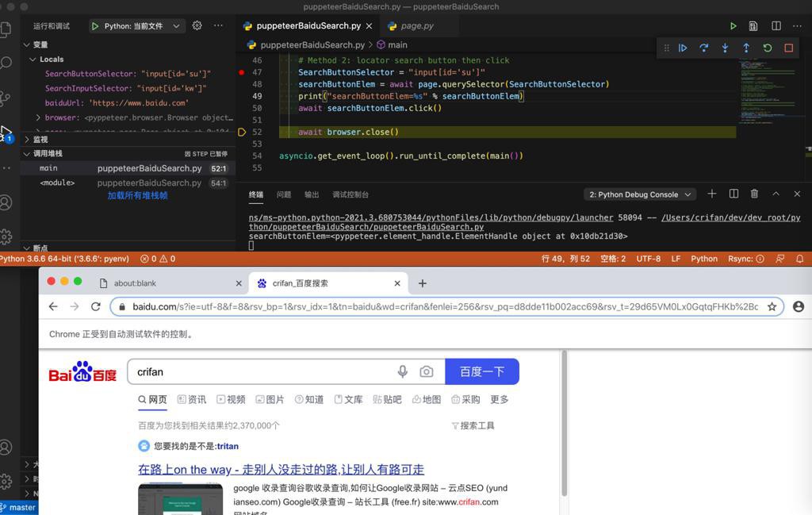The height and width of the screenshot is (515, 812).
Task: Go back in the Chrome browser
Action: [53, 307]
